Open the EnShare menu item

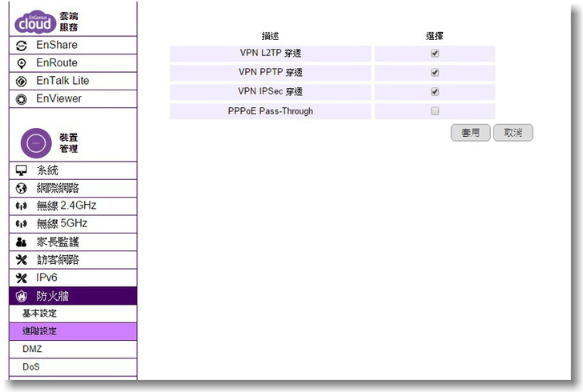(x=73, y=46)
